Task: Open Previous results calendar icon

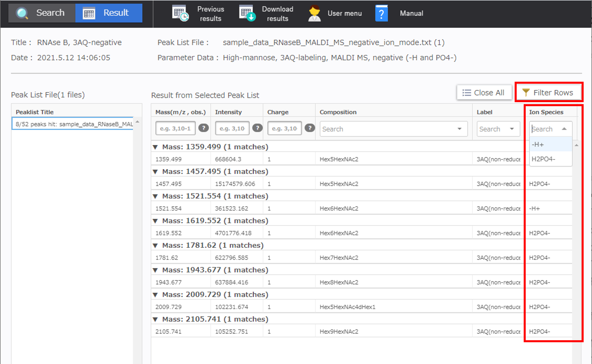Action: coord(180,13)
